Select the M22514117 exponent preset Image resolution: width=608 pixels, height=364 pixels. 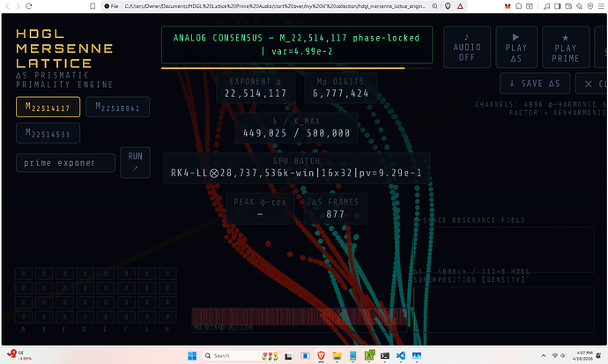(x=48, y=108)
